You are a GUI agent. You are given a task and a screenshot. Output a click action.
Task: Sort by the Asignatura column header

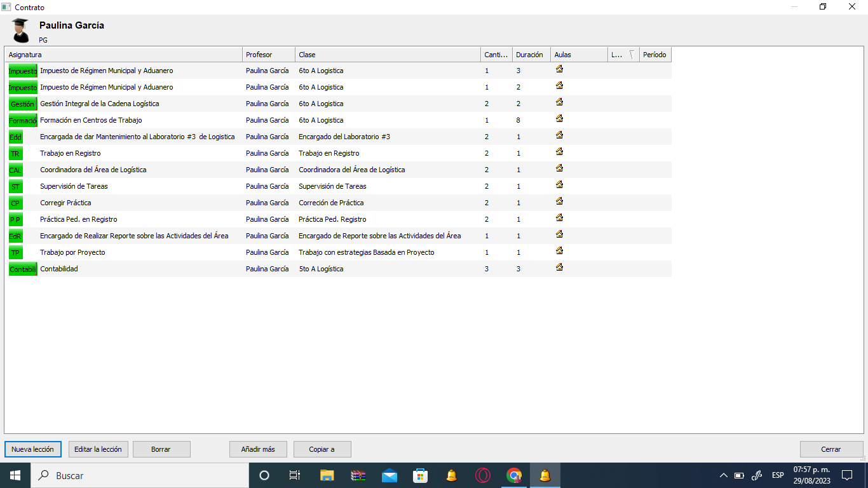(x=123, y=55)
